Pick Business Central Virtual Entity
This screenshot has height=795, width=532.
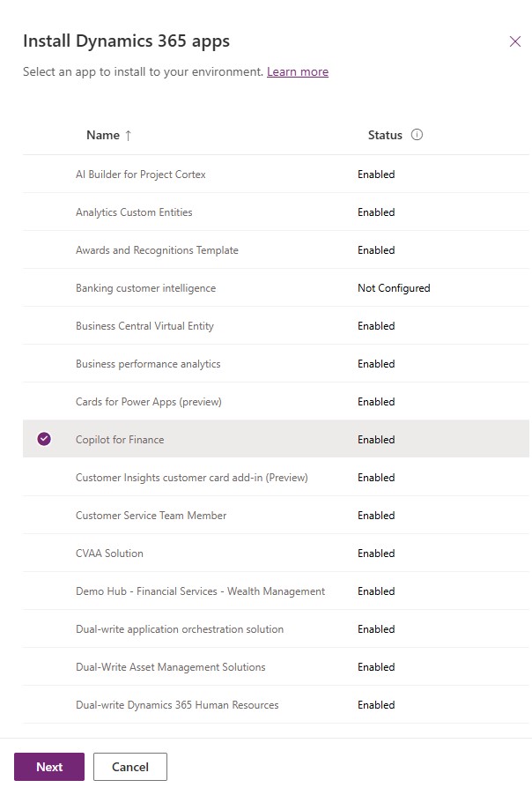[277, 325]
